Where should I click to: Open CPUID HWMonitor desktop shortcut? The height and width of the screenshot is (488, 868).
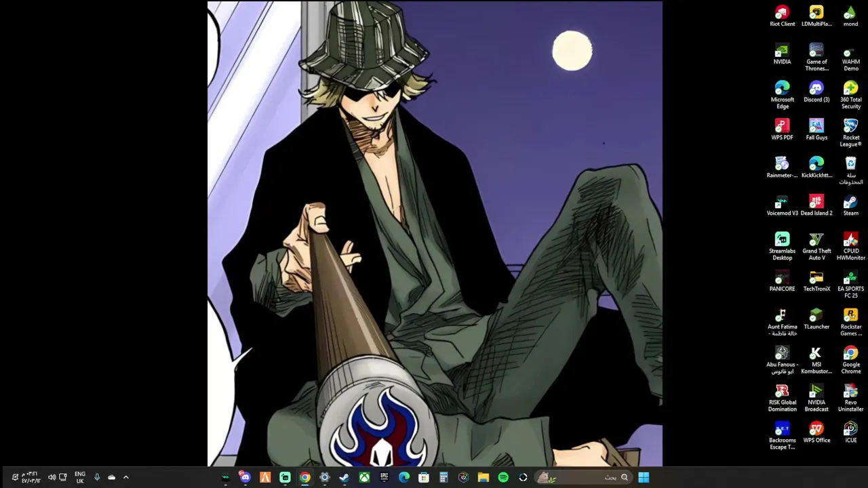850,247
